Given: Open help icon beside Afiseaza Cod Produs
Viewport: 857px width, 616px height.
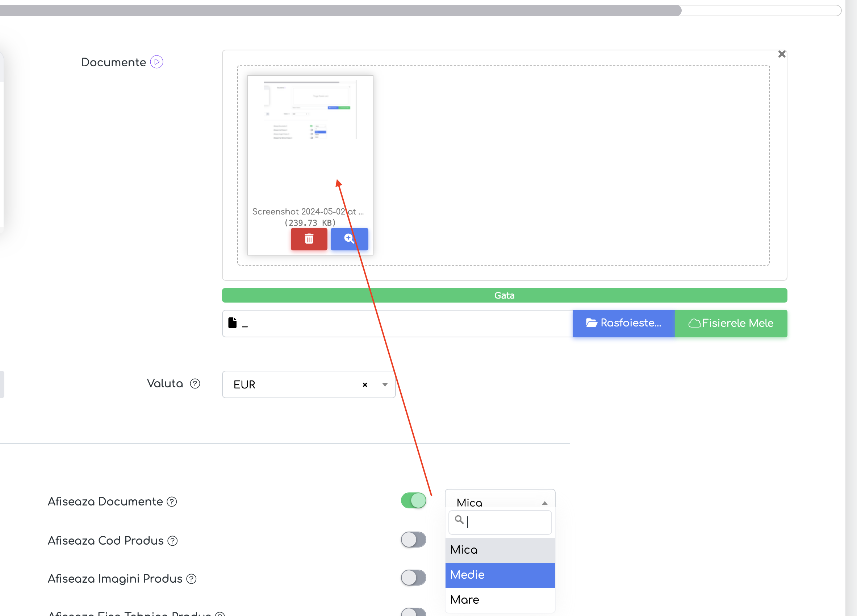Looking at the screenshot, I should [x=173, y=541].
